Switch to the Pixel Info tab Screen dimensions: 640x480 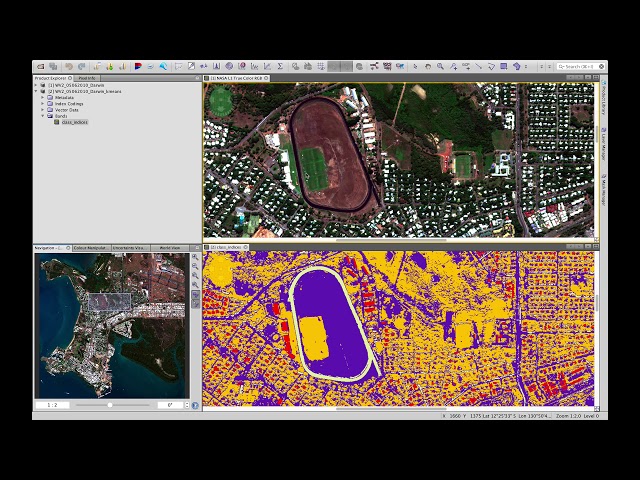point(87,78)
